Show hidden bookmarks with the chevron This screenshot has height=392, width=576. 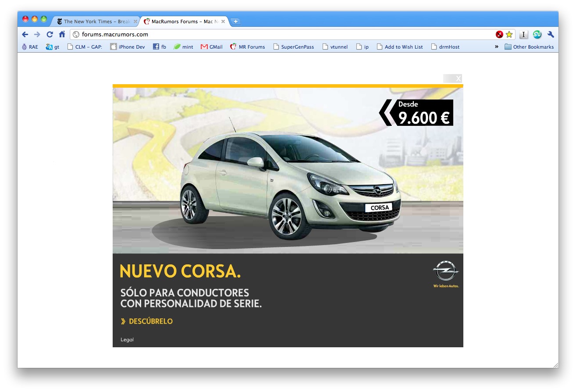point(497,46)
